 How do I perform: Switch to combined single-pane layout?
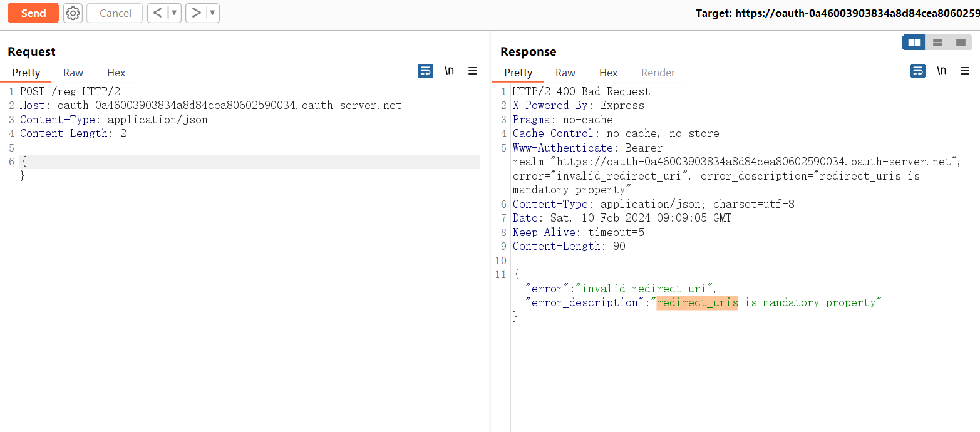961,43
